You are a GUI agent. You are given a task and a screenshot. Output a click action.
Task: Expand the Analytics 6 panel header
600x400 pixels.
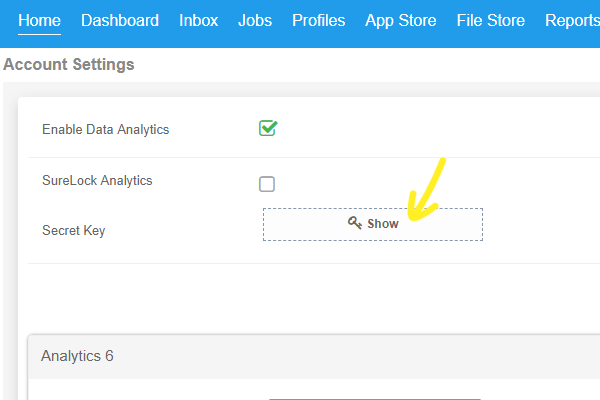[x=314, y=356]
